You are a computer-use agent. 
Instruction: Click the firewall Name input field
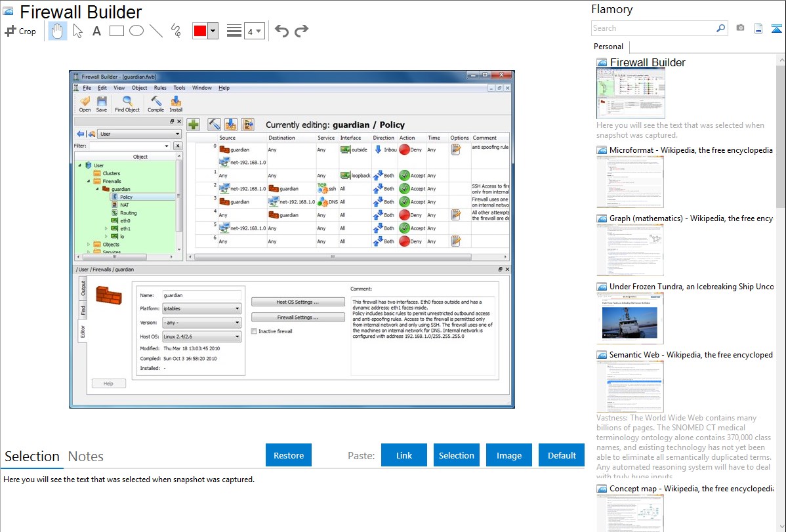click(x=201, y=295)
